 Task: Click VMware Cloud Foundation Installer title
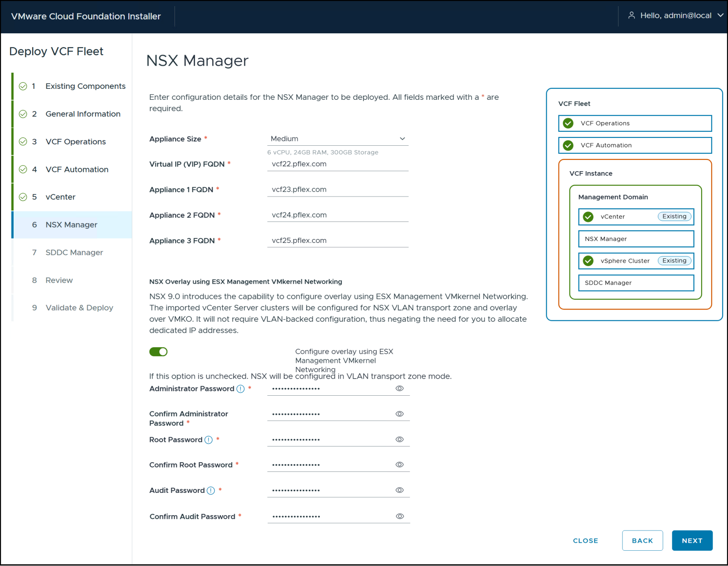click(x=86, y=16)
